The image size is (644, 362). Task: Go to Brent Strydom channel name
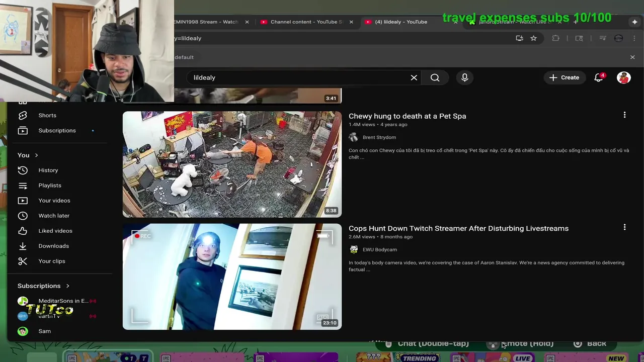[379, 137]
